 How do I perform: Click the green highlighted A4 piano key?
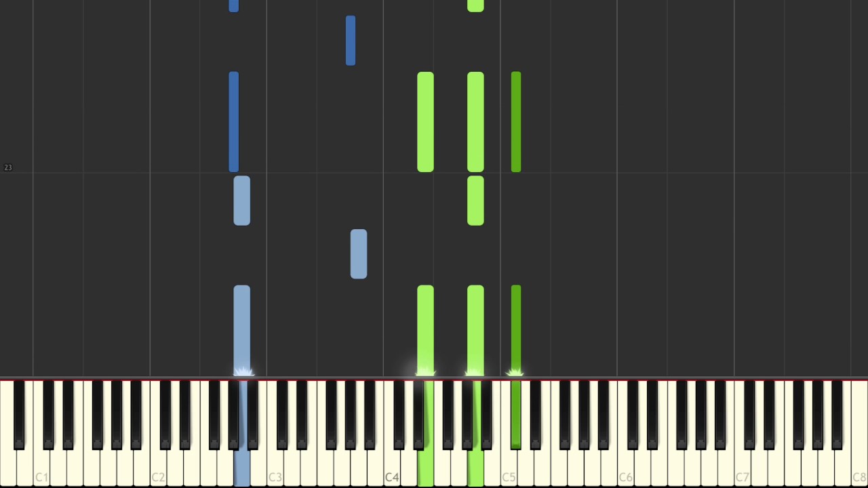click(475, 469)
